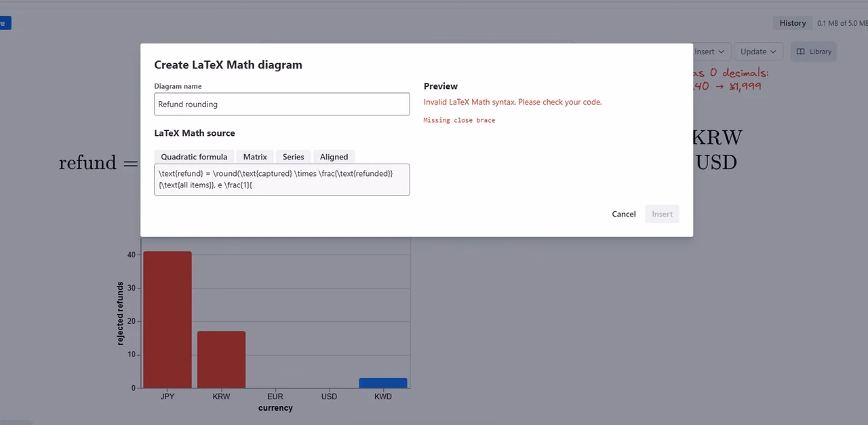This screenshot has height=425, width=868.
Task: Click the 'Missing close brace' error text
Action: [x=459, y=120]
